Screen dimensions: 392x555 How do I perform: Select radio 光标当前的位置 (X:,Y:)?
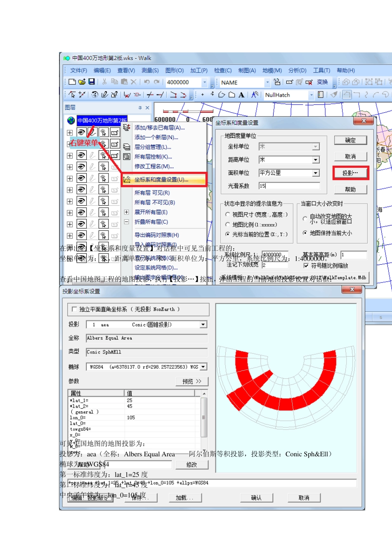[227, 235]
